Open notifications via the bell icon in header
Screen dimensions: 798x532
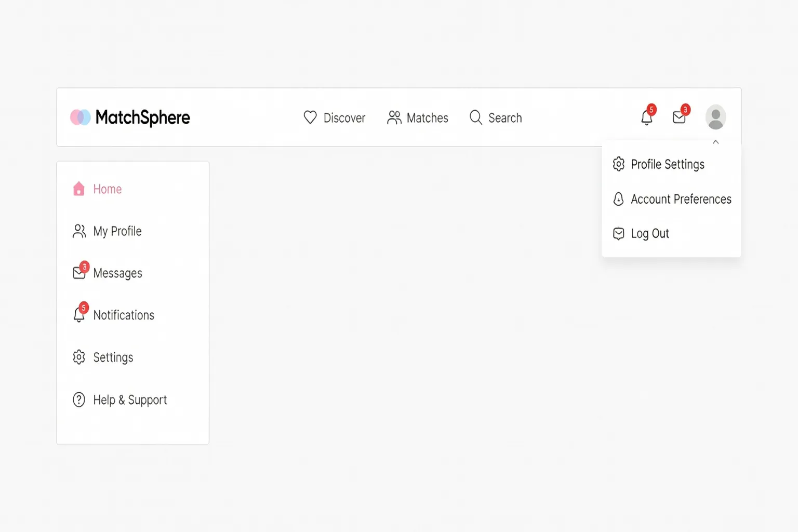646,118
